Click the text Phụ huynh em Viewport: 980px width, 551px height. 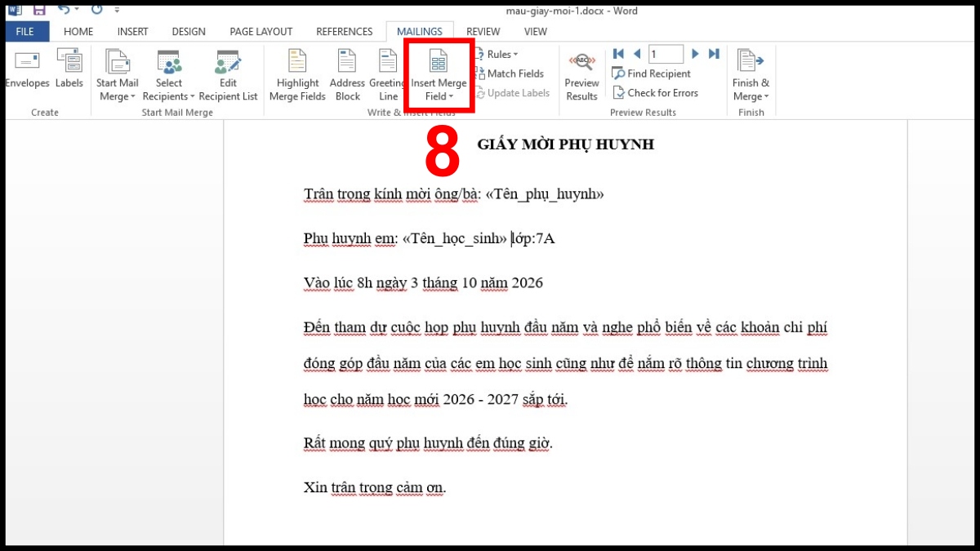point(350,238)
